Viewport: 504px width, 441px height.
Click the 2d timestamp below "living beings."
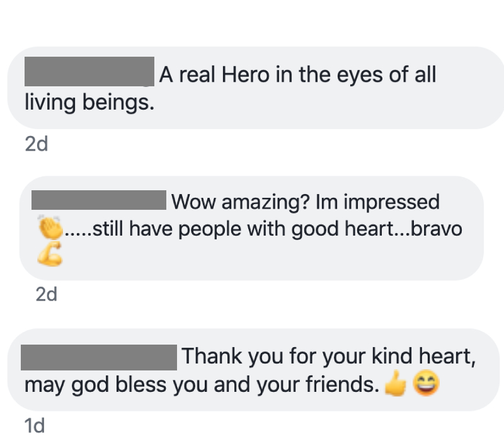[37, 145]
